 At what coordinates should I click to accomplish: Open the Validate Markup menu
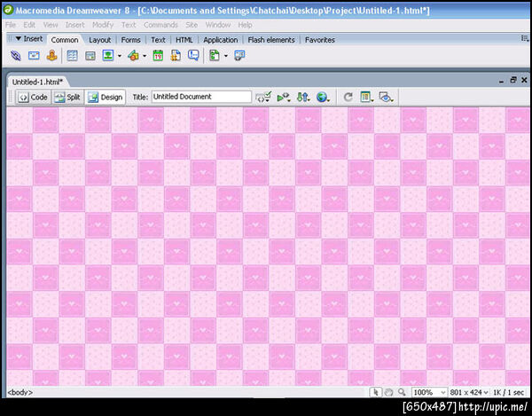pos(284,98)
